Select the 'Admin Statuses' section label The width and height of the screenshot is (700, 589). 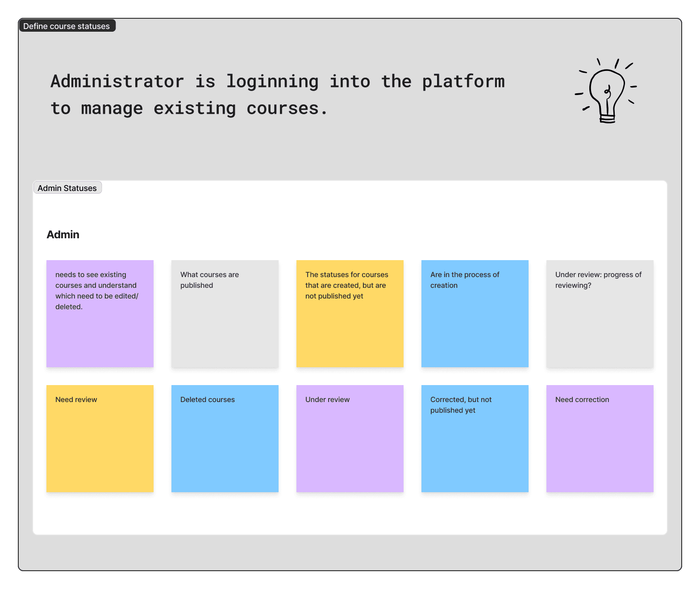(x=67, y=188)
